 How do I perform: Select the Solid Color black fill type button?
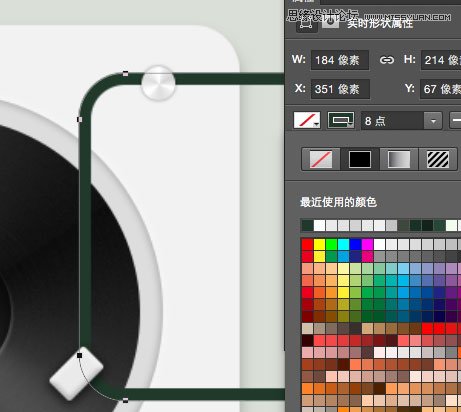click(360, 159)
